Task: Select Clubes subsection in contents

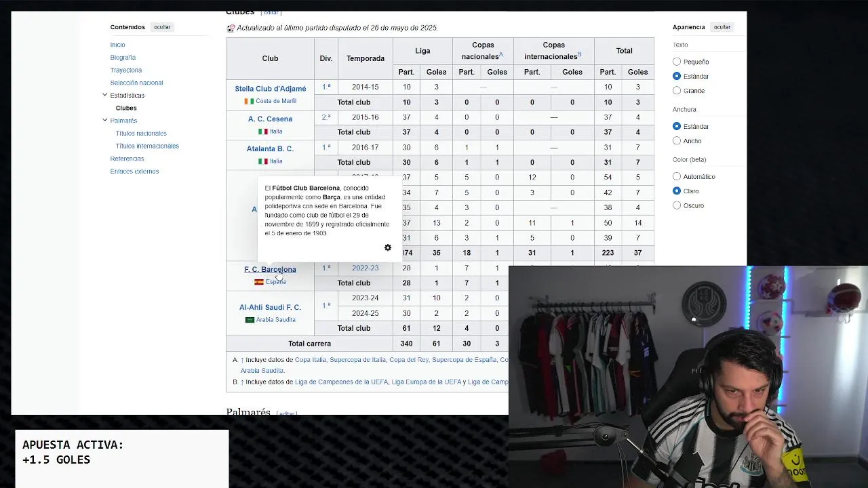Action: click(x=126, y=108)
